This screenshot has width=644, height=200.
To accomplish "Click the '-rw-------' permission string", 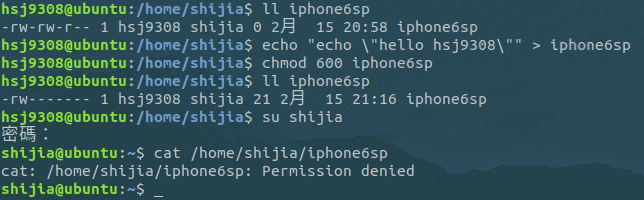I will point(46,99).
